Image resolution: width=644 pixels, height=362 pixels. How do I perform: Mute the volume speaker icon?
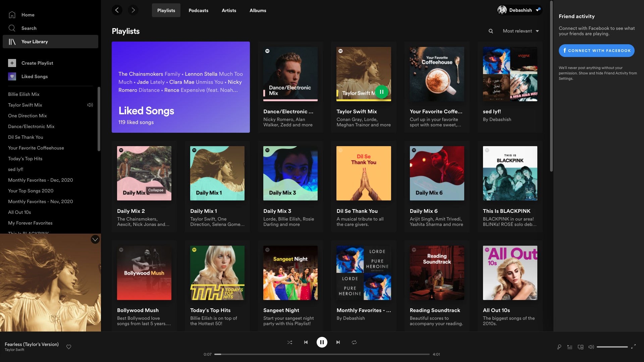pyautogui.click(x=591, y=347)
